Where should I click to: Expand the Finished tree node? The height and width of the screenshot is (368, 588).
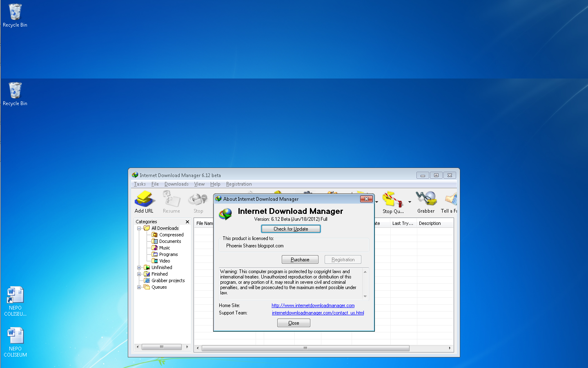(x=139, y=274)
